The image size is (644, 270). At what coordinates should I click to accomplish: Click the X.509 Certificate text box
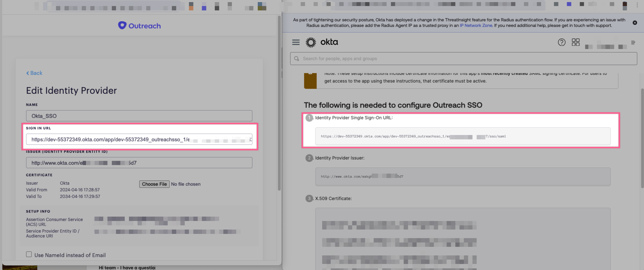point(463,239)
